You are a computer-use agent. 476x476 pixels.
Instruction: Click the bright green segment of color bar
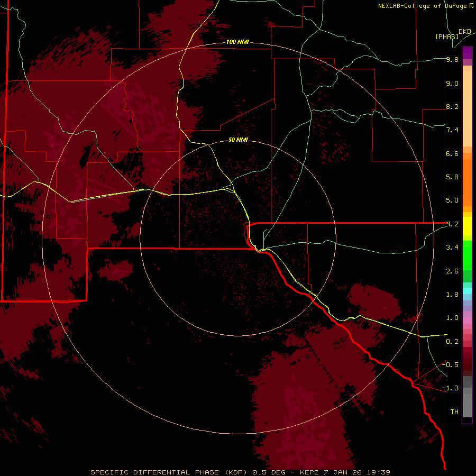coord(467,255)
